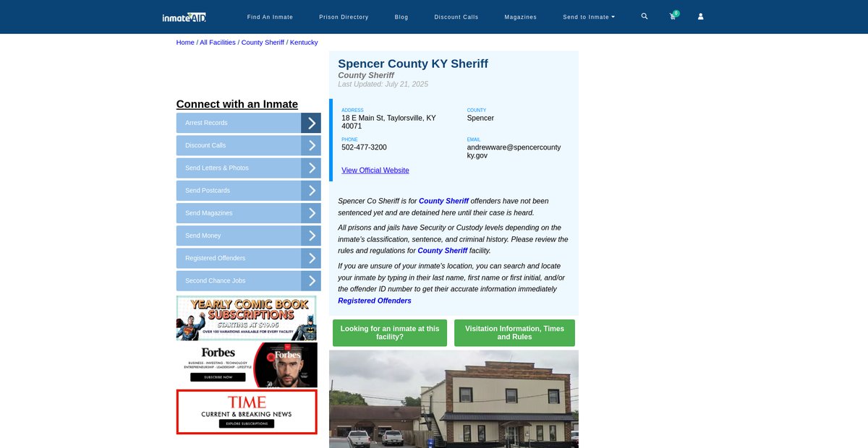Screen dimensions: 868x448
Task: Open the Registered Offenders bold link in the description
Action: (374, 301)
